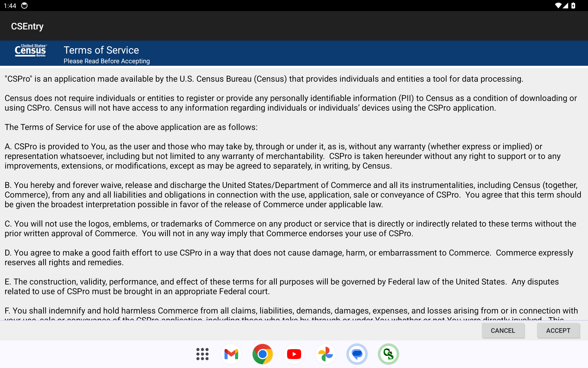
Task: Click 'Please Read Before Accepting' subtitle
Action: pos(107,61)
